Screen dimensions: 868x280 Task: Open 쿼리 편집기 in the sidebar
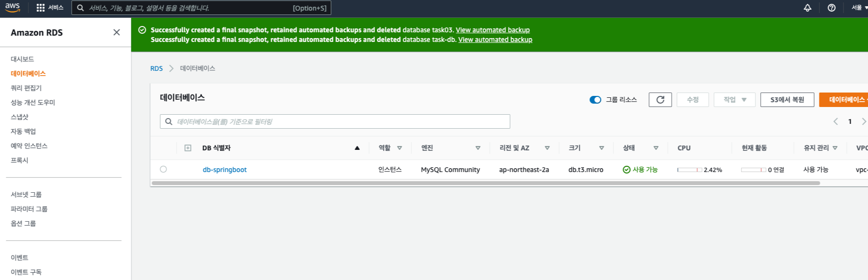point(26,88)
